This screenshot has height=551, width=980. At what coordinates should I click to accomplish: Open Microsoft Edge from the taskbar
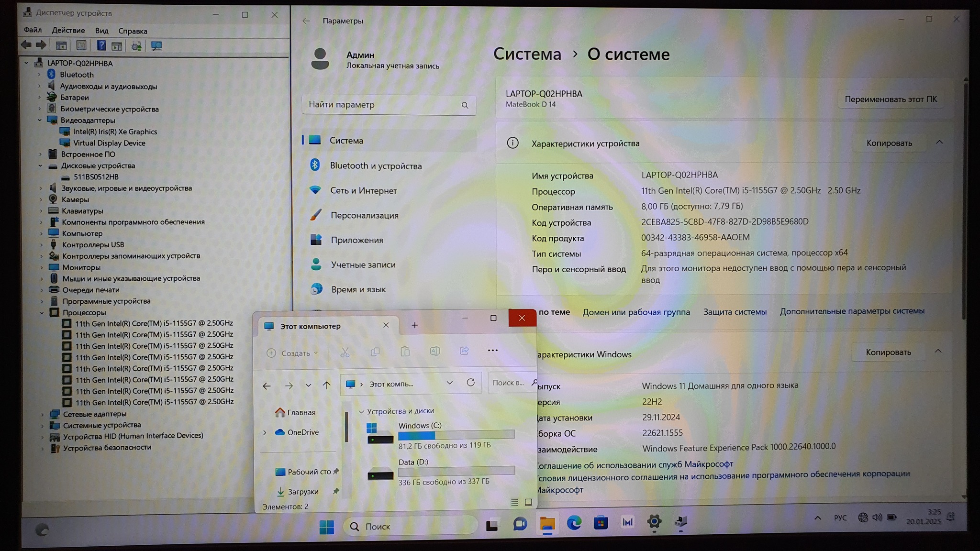(574, 523)
